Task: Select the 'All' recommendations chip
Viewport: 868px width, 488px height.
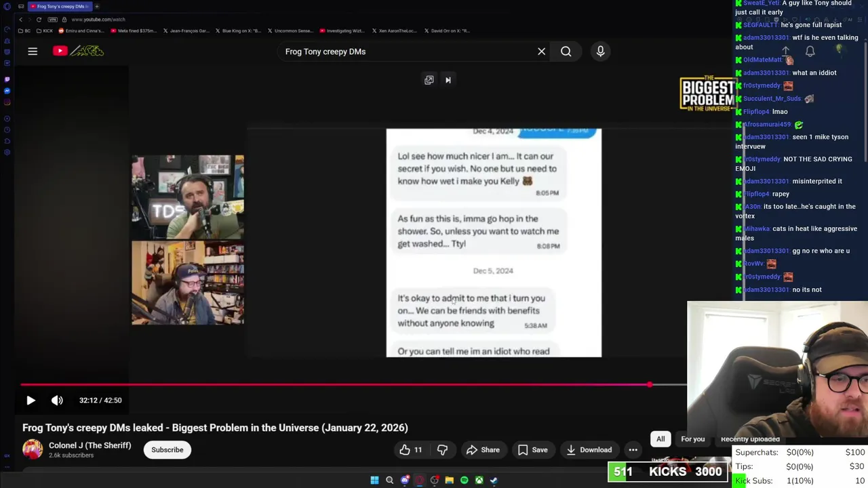Action: 660,439
